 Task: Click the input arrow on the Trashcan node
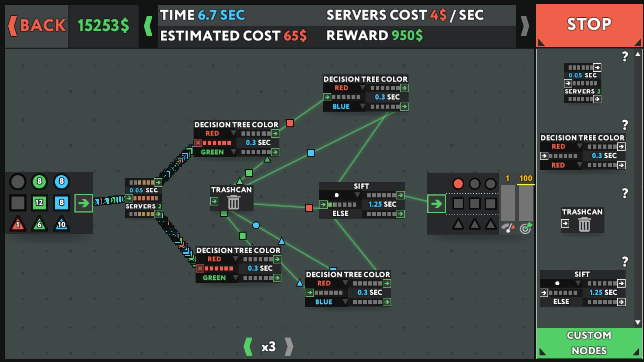(x=214, y=201)
